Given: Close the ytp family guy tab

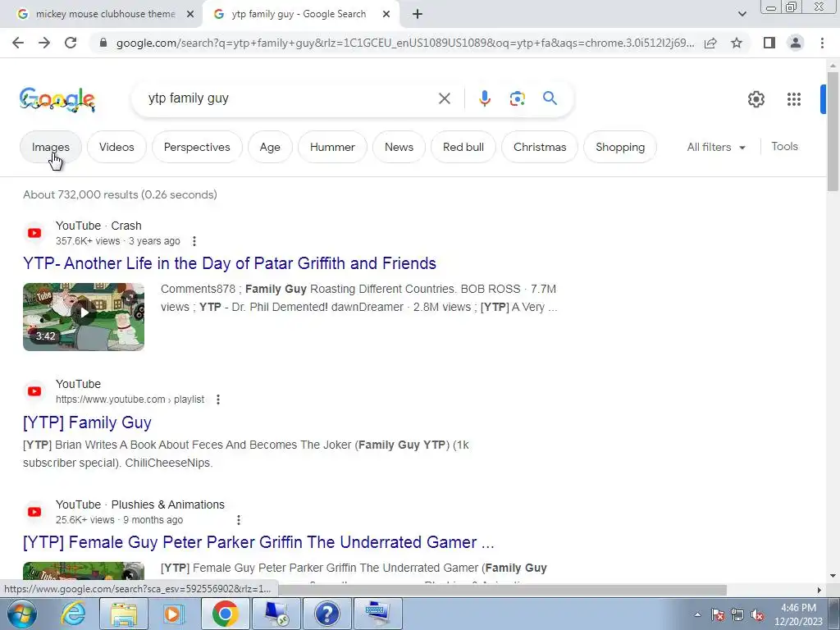Looking at the screenshot, I should click(386, 15).
